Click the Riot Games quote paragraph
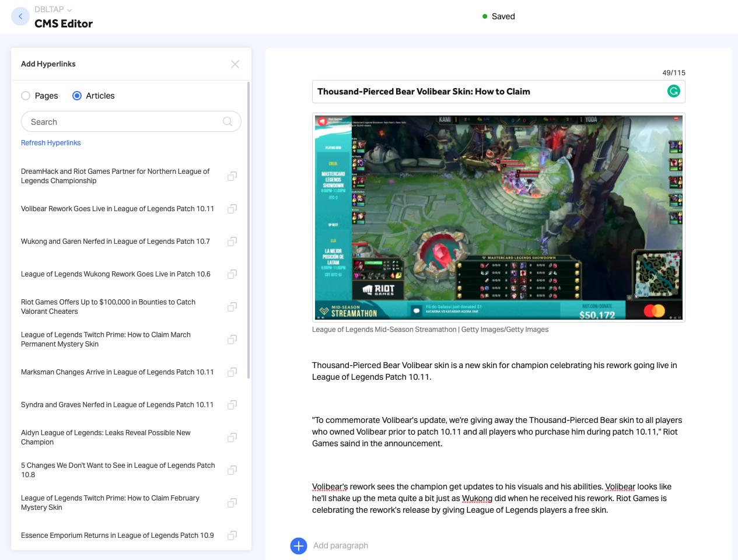 click(498, 432)
